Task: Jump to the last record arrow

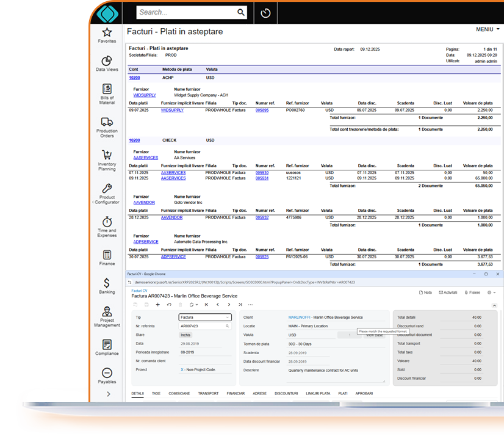Action: tap(240, 304)
